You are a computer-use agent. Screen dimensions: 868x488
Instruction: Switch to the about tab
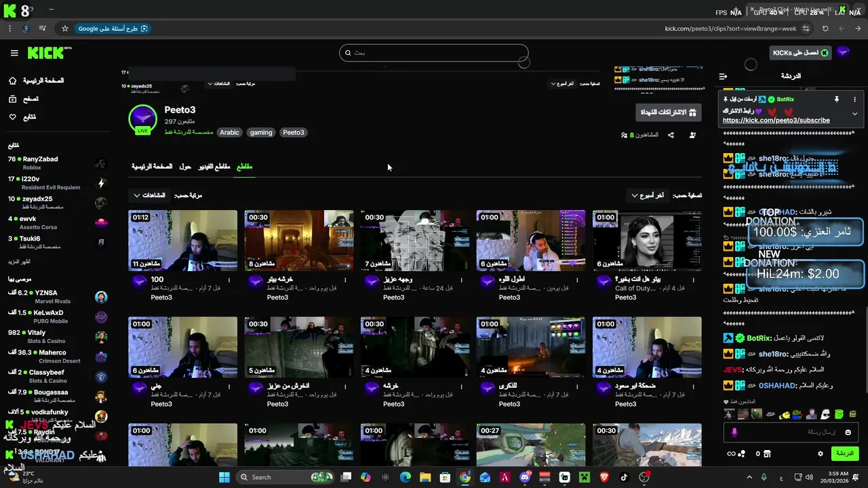coord(185,167)
